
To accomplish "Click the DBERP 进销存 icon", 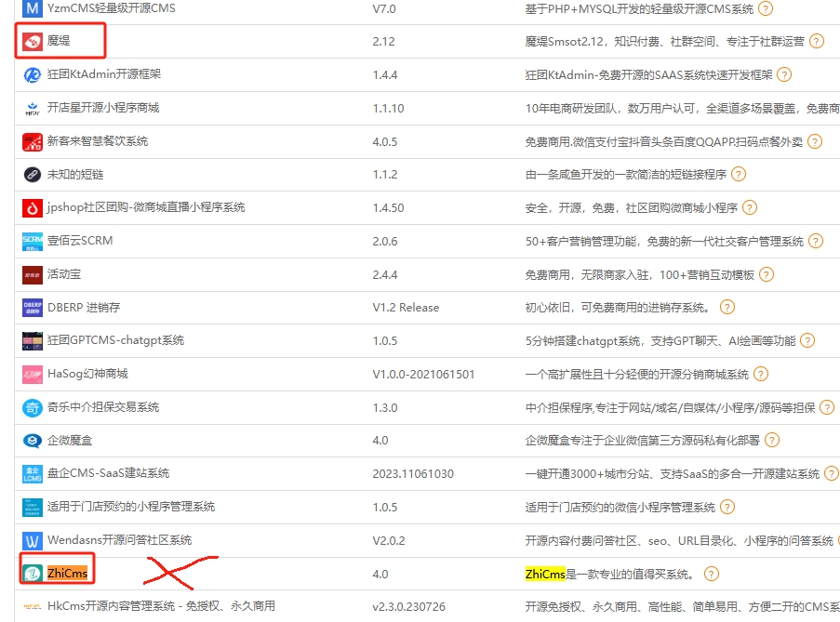I will coord(33,308).
